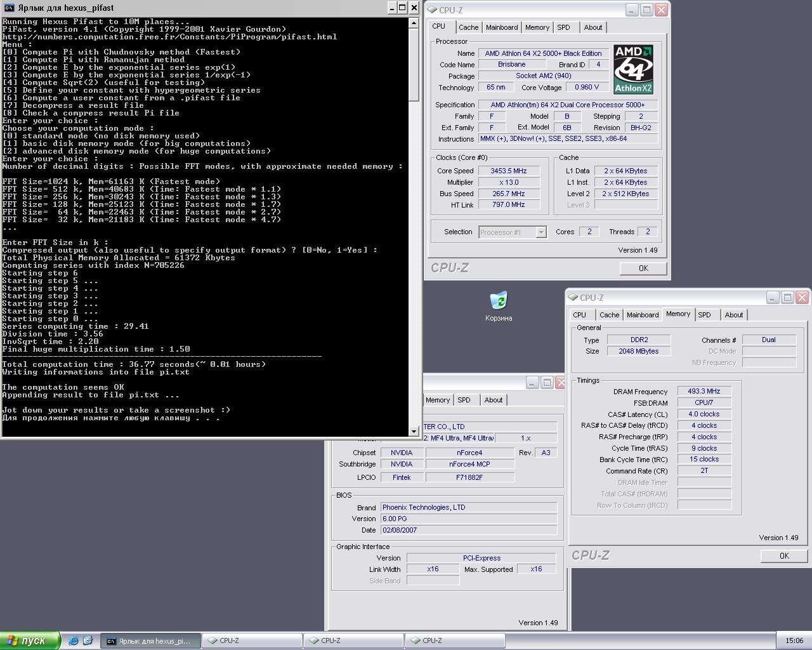This screenshot has width=812, height=650.
Task: Open the Cache tab in the top CPU-Z window
Action: (469, 27)
